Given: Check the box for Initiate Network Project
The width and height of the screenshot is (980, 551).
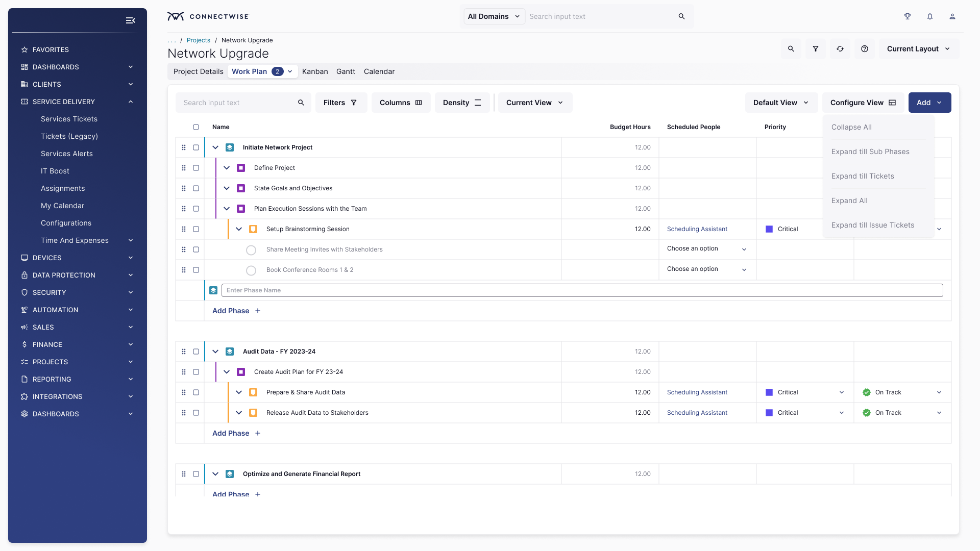Looking at the screenshot, I should click(196, 147).
